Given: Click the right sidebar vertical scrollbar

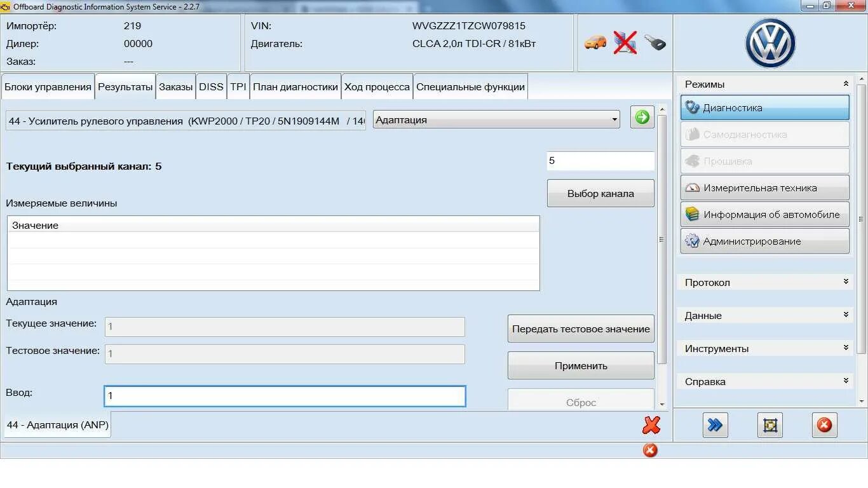Looking at the screenshot, I should pyautogui.click(x=862, y=219).
